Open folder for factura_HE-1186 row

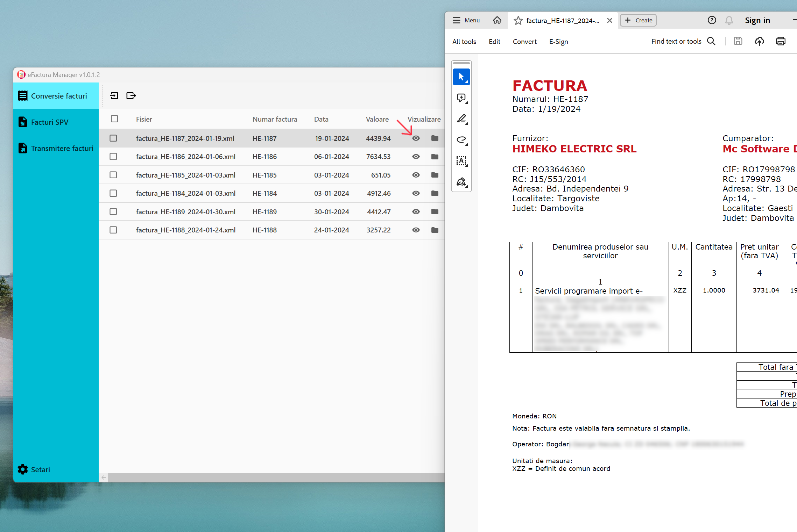click(435, 157)
